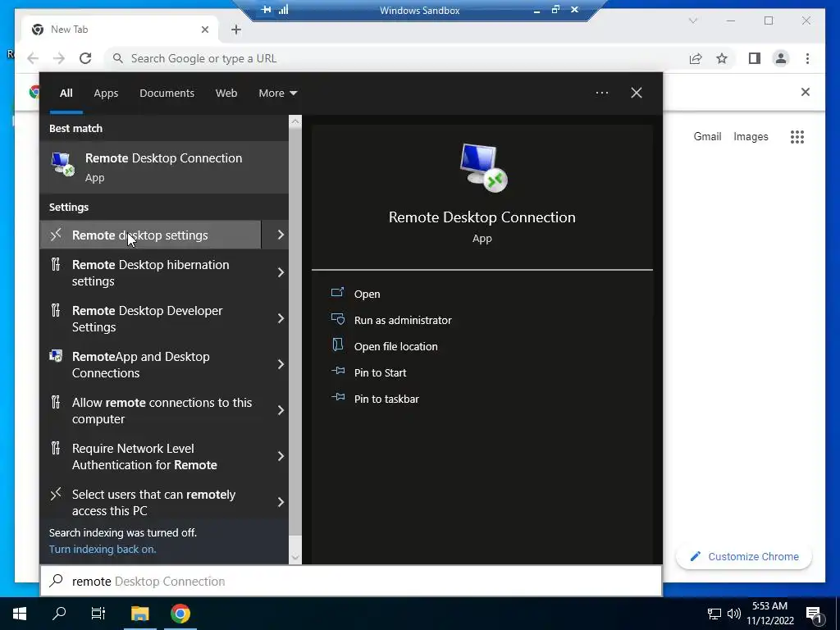Open Remote Desktop Developer Settings result
This screenshot has height=630, width=840.
point(151,319)
